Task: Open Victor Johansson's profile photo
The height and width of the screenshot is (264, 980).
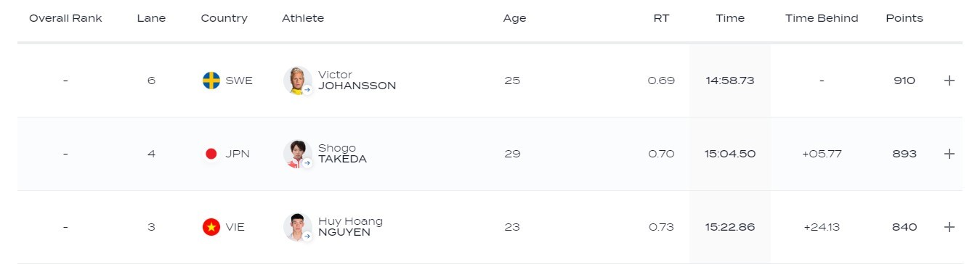Action: click(297, 80)
